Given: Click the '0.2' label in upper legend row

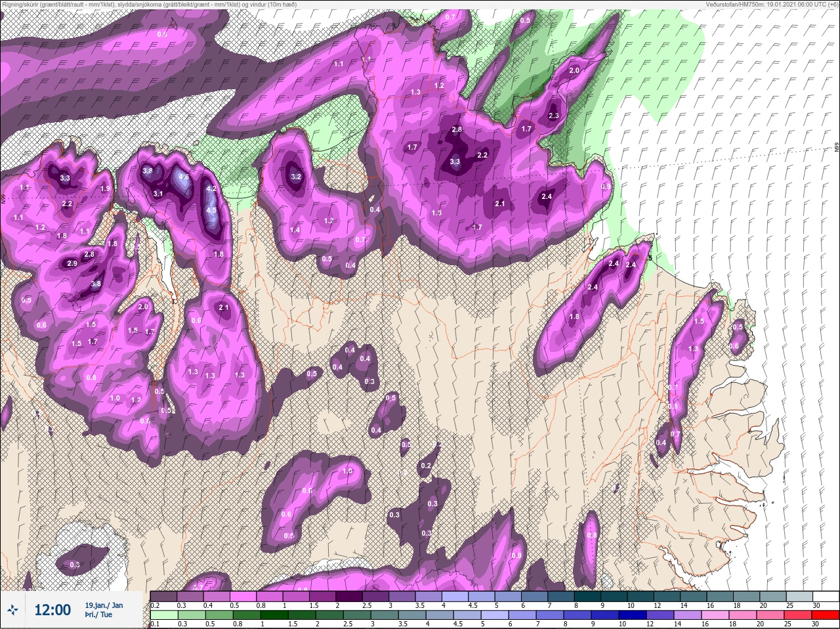Looking at the screenshot, I should [x=155, y=605].
